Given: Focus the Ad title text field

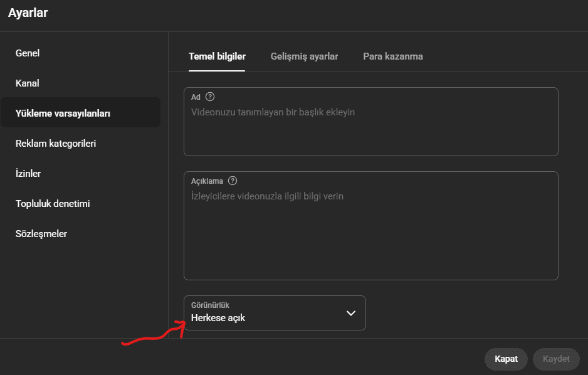Looking at the screenshot, I should tap(370, 129).
